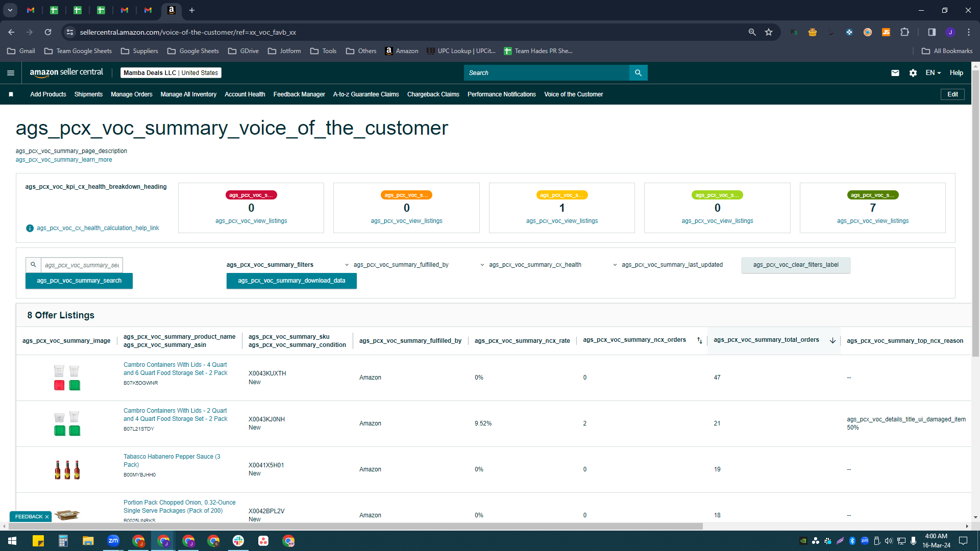Open the Add Products menu item
The image size is (980, 551).
[48, 94]
